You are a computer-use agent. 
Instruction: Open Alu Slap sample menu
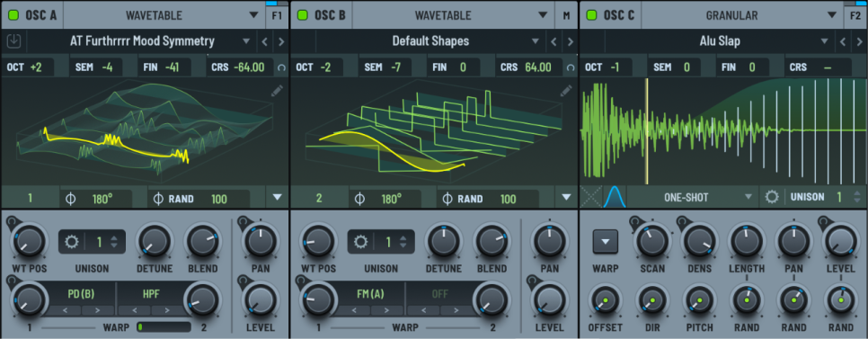pyautogui.click(x=720, y=41)
